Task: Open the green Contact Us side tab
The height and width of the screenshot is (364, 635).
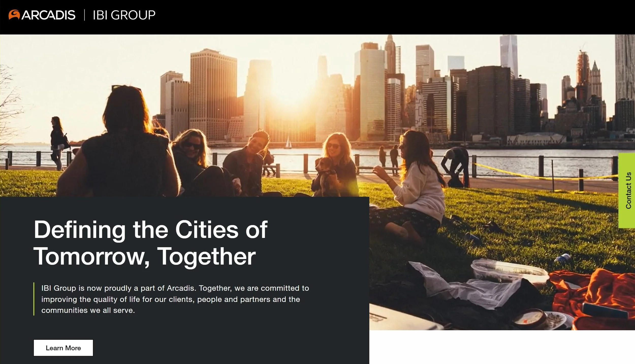Action: click(627, 190)
